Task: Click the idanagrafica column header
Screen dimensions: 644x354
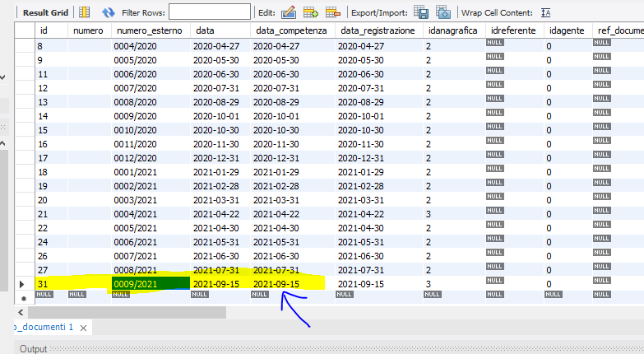Action: 454,30
